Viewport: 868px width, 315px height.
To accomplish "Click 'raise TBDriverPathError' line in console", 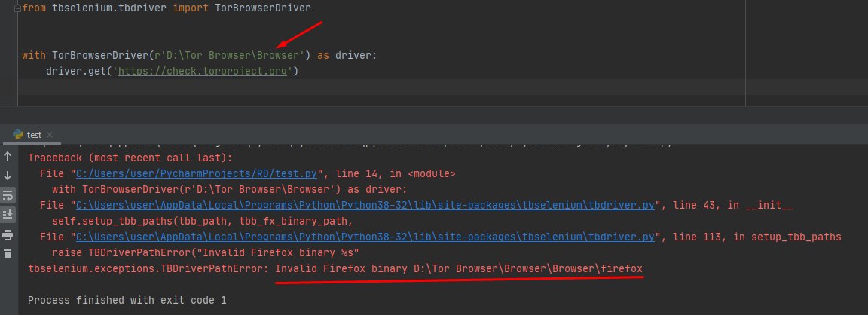I will coord(206,253).
